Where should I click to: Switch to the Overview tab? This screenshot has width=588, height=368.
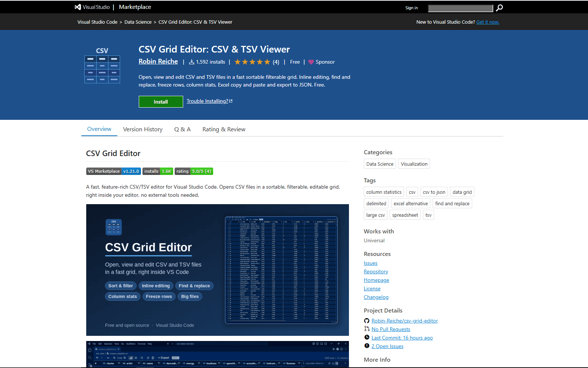pos(99,129)
